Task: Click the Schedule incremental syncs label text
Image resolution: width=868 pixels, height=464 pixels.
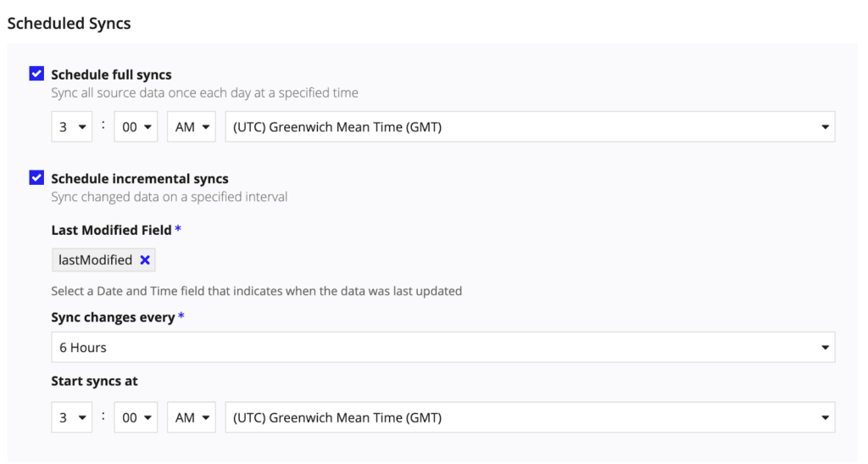Action: click(140, 179)
